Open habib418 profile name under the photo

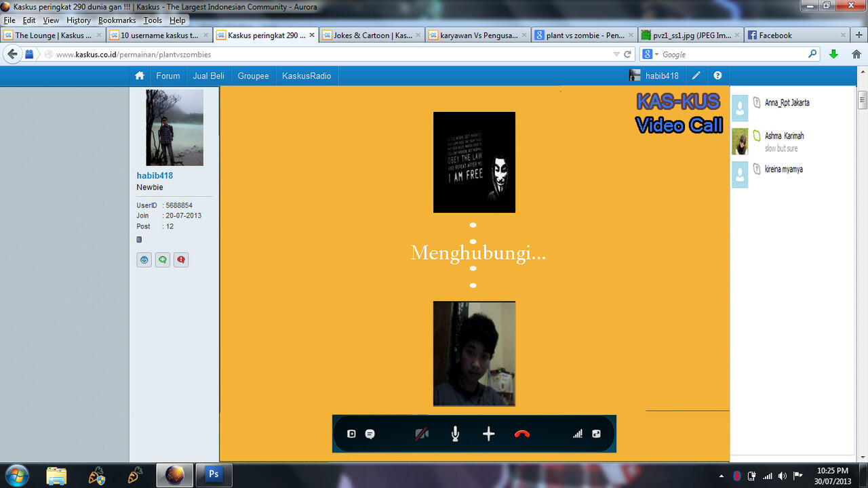pos(155,176)
